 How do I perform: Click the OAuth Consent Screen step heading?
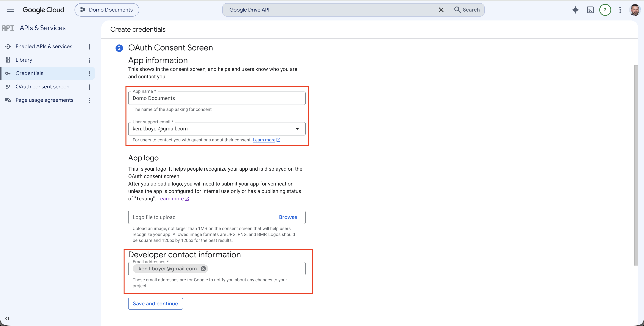tap(171, 48)
